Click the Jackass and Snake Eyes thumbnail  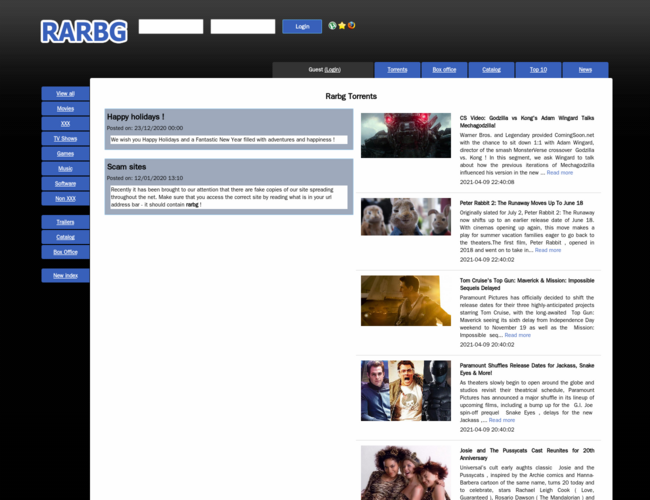406,391
